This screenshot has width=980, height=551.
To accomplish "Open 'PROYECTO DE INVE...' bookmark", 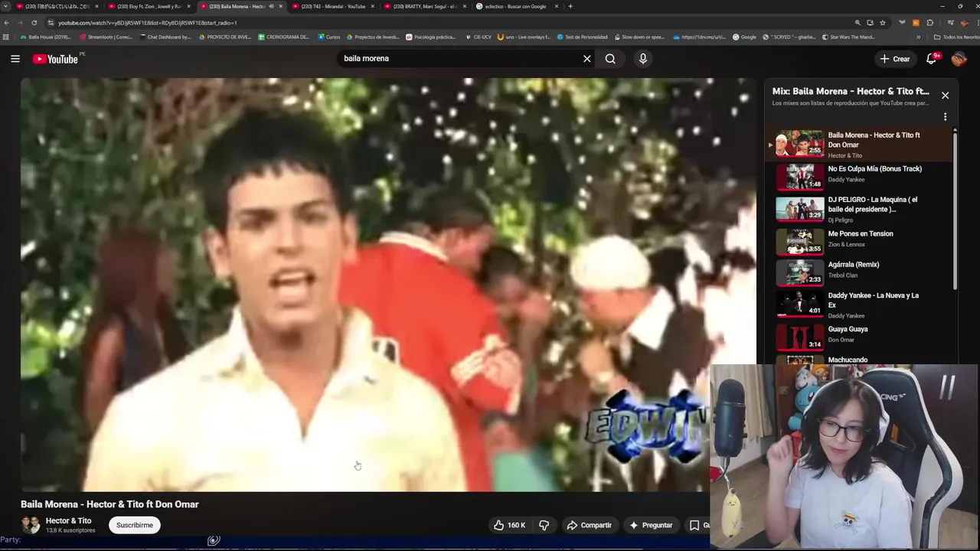I will coord(224,37).
